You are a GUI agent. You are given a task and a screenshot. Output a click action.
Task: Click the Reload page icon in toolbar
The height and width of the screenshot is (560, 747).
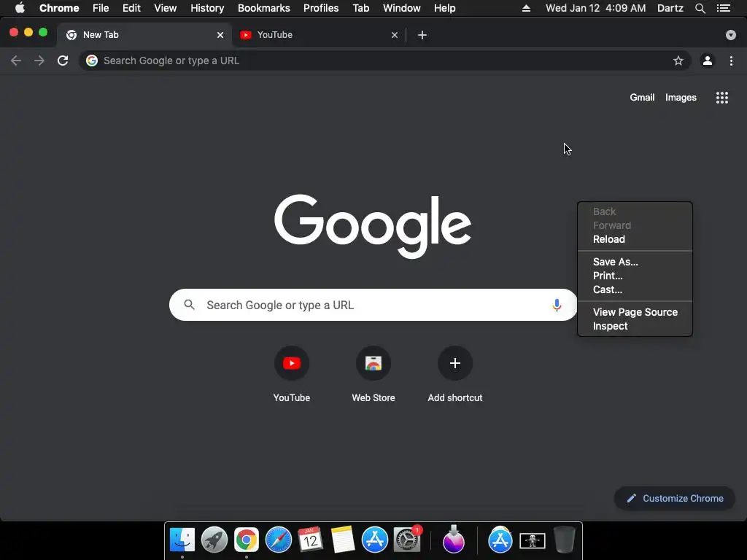(x=63, y=61)
